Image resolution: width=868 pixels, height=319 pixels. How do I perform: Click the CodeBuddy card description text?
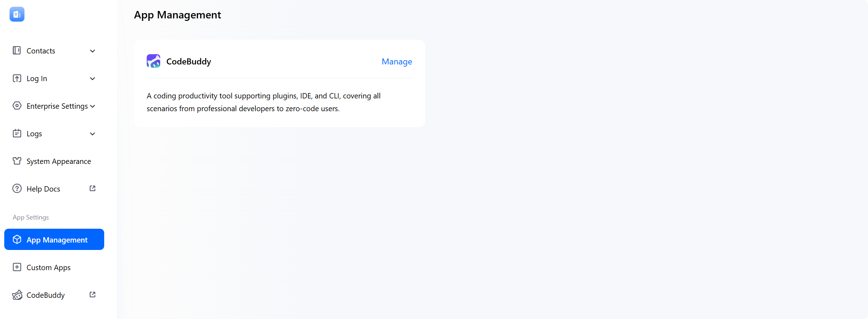[264, 102]
